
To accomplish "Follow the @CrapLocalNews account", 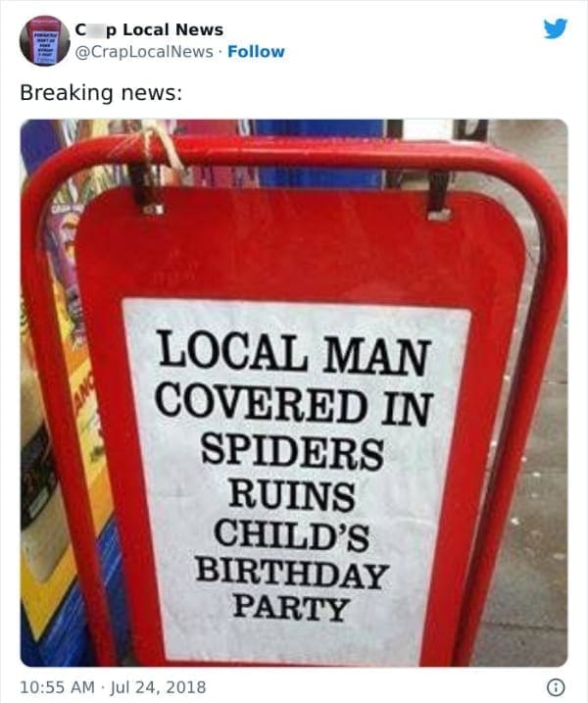I will (256, 52).
